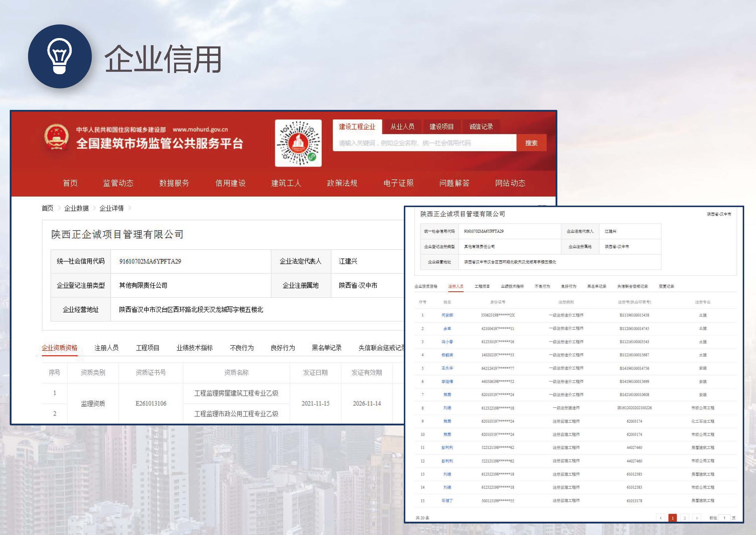Select 良好行为 tab in the small right window

point(569,286)
